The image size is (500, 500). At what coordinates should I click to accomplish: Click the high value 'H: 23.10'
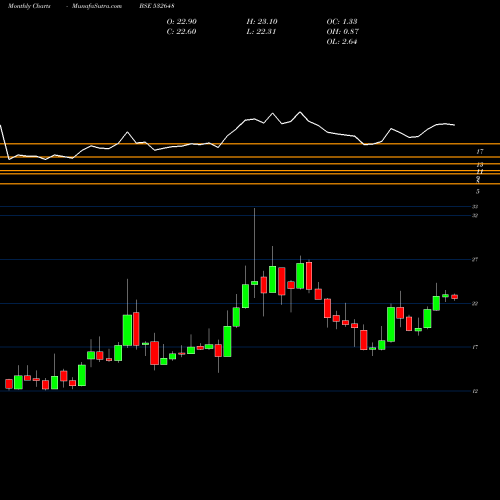pyautogui.click(x=262, y=22)
